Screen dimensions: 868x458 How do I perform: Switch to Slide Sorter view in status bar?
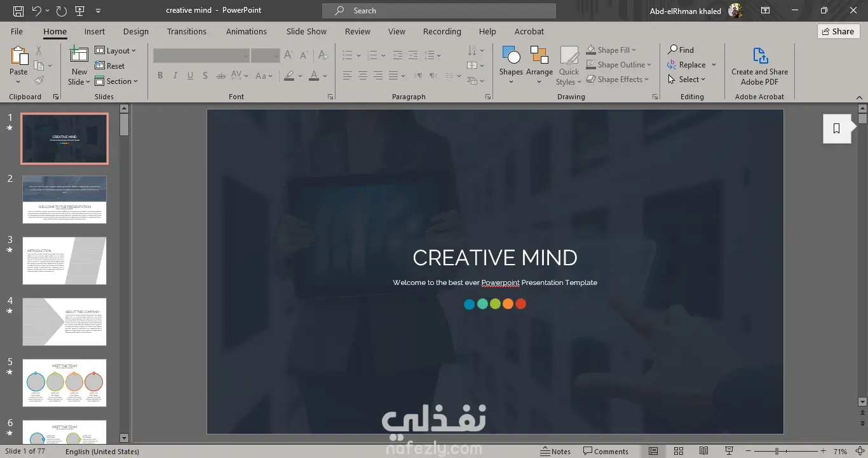pos(679,452)
